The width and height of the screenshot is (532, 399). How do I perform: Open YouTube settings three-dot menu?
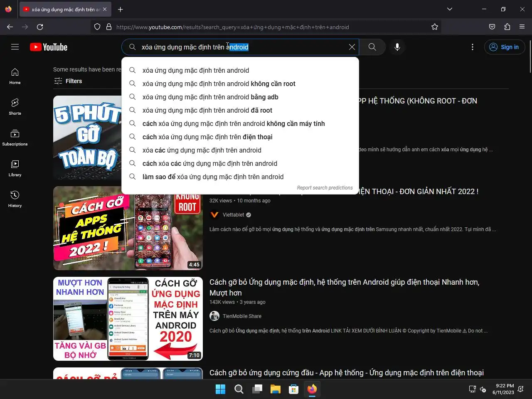[473, 47]
